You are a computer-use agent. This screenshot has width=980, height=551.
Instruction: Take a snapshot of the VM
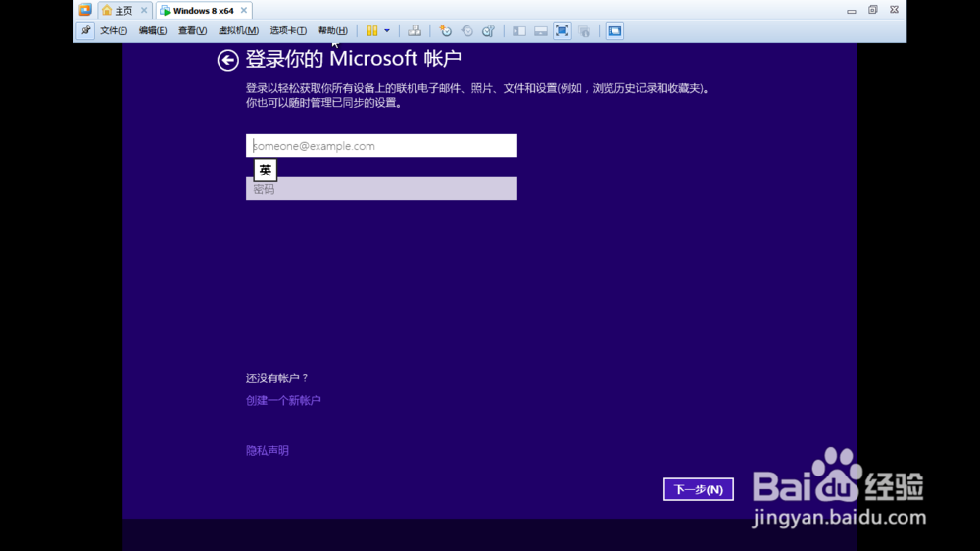(445, 30)
